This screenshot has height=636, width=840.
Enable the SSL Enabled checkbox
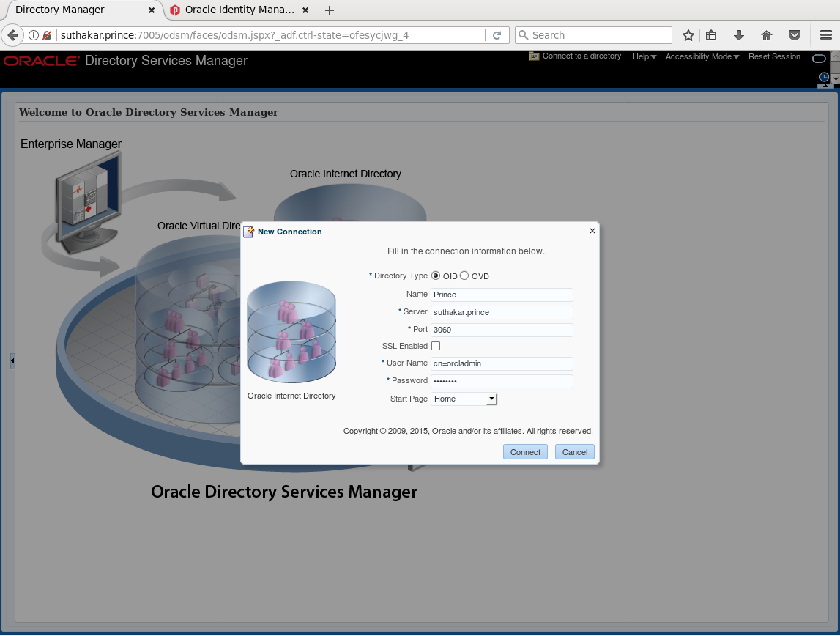pos(436,345)
